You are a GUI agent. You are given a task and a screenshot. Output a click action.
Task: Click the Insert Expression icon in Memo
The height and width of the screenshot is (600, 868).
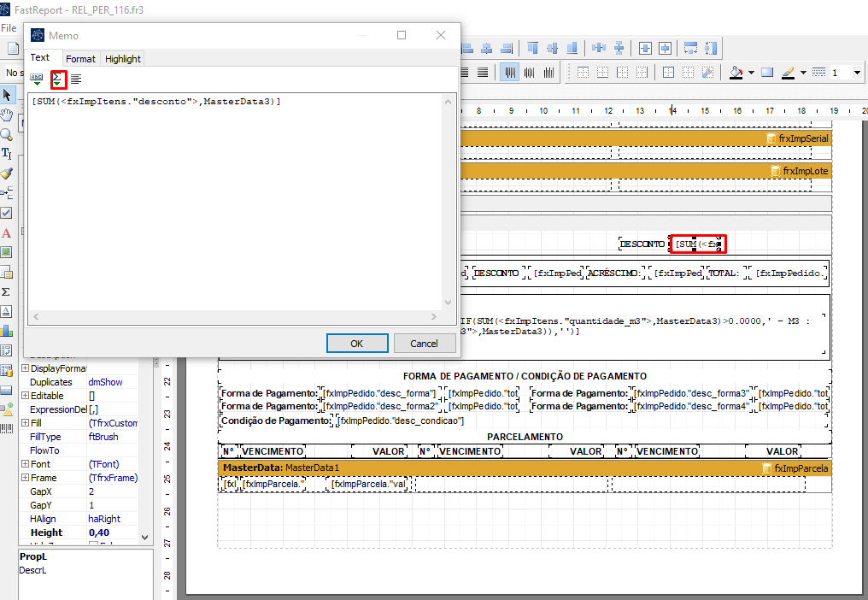pyautogui.click(x=38, y=79)
